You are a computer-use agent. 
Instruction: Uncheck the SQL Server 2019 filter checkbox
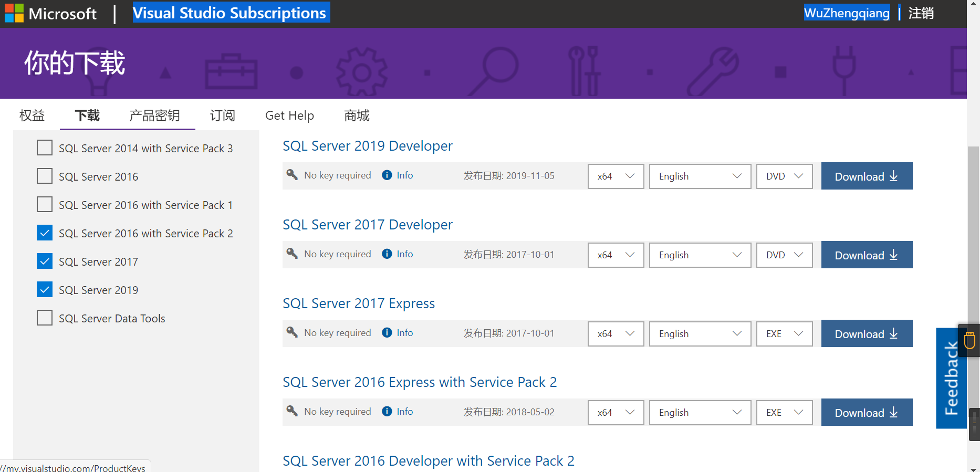45,290
